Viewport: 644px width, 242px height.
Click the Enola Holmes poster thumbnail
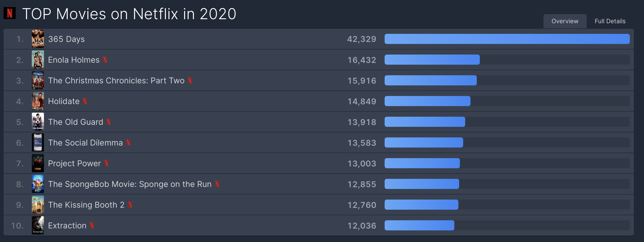(38, 60)
